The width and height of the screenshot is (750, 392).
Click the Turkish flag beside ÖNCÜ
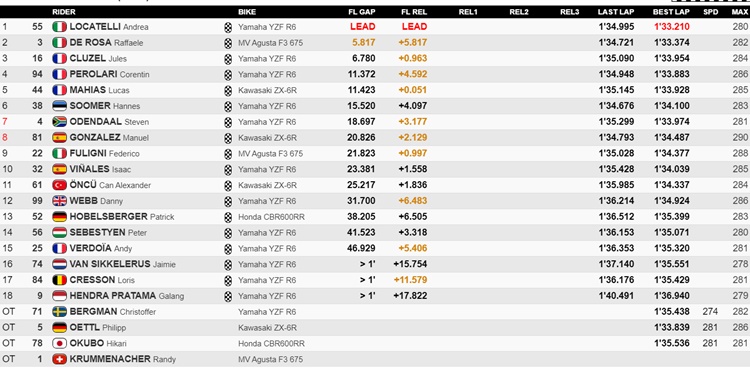tap(59, 185)
